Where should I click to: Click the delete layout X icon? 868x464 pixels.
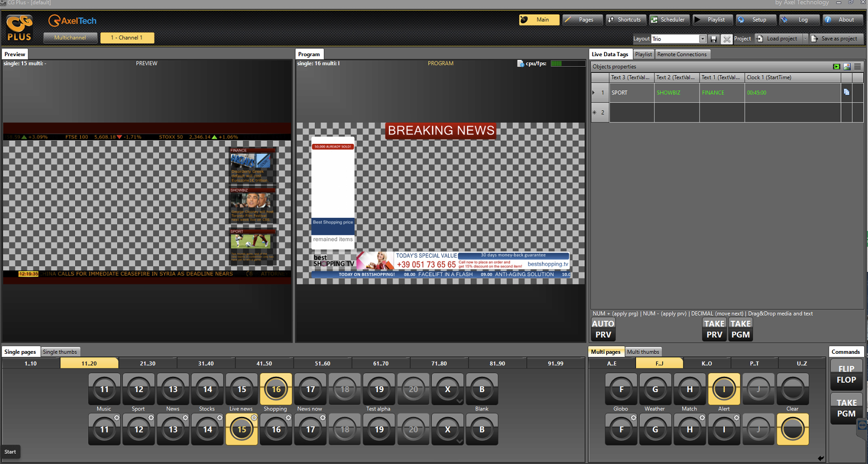click(726, 39)
